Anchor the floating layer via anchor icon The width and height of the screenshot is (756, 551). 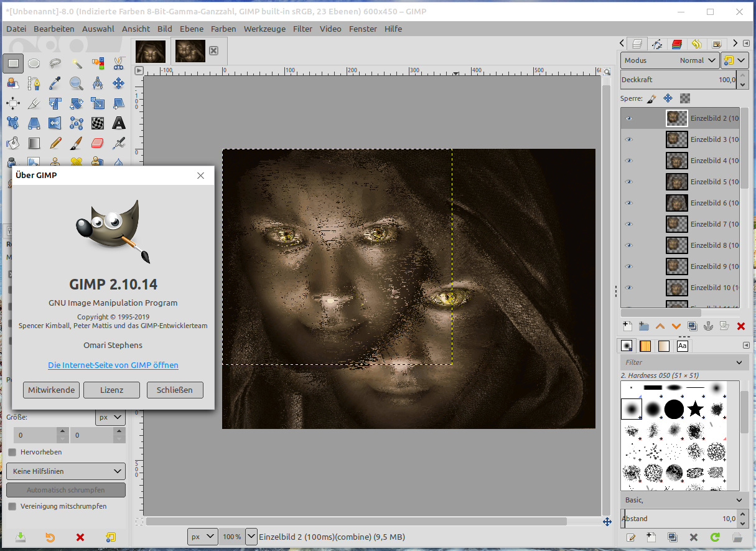pos(708,326)
